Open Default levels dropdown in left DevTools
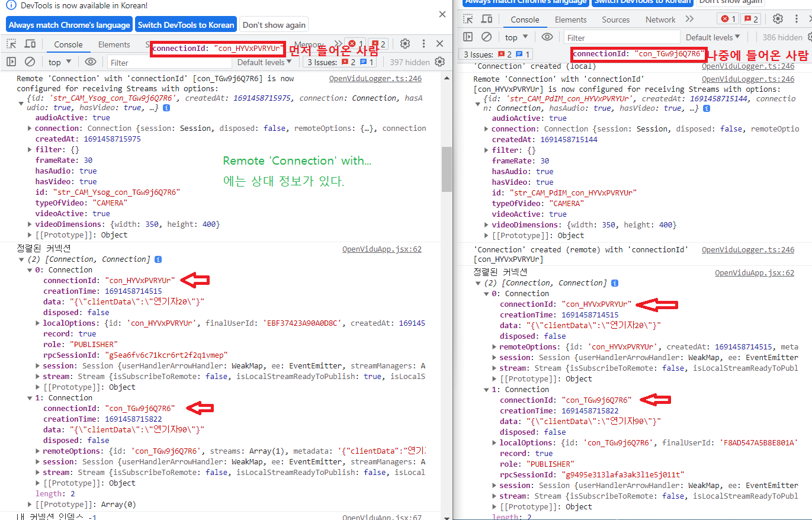The height and width of the screenshot is (520, 812). coord(264,62)
